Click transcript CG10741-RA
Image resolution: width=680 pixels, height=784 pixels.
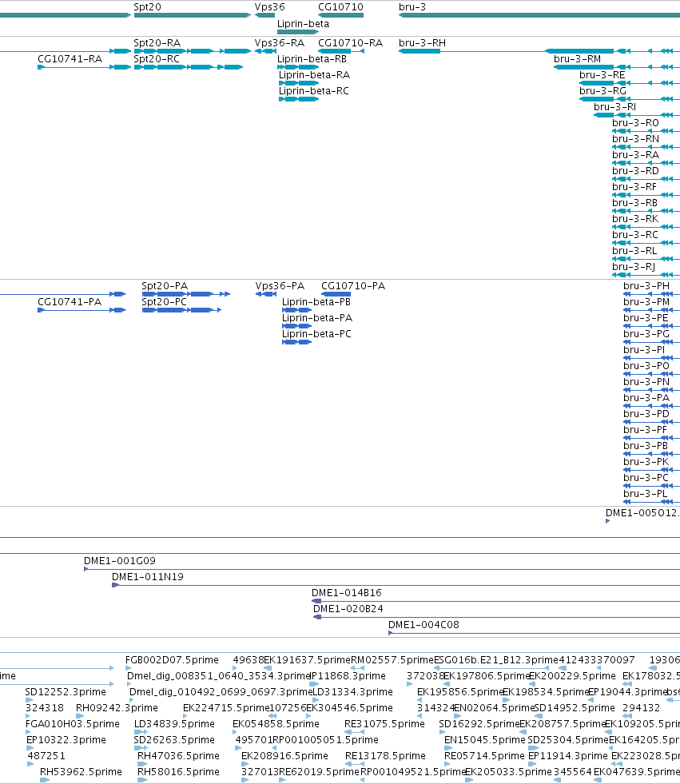[x=85, y=67]
